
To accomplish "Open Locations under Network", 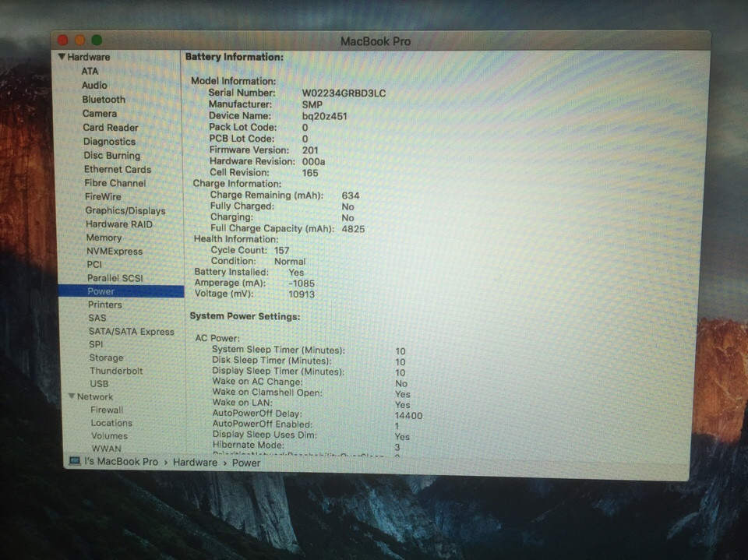I will tap(111, 423).
